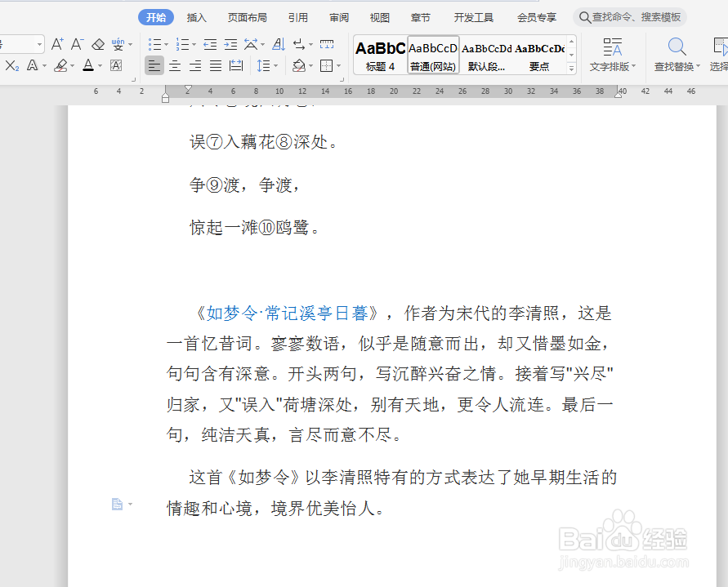Select the text highlight pen icon
728x587 pixels.
click(60, 65)
